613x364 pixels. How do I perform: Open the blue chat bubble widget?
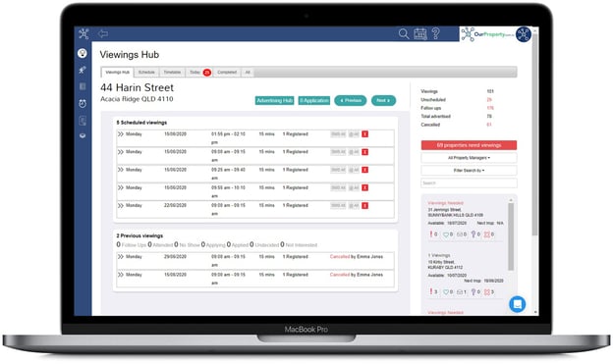pyautogui.click(x=517, y=304)
